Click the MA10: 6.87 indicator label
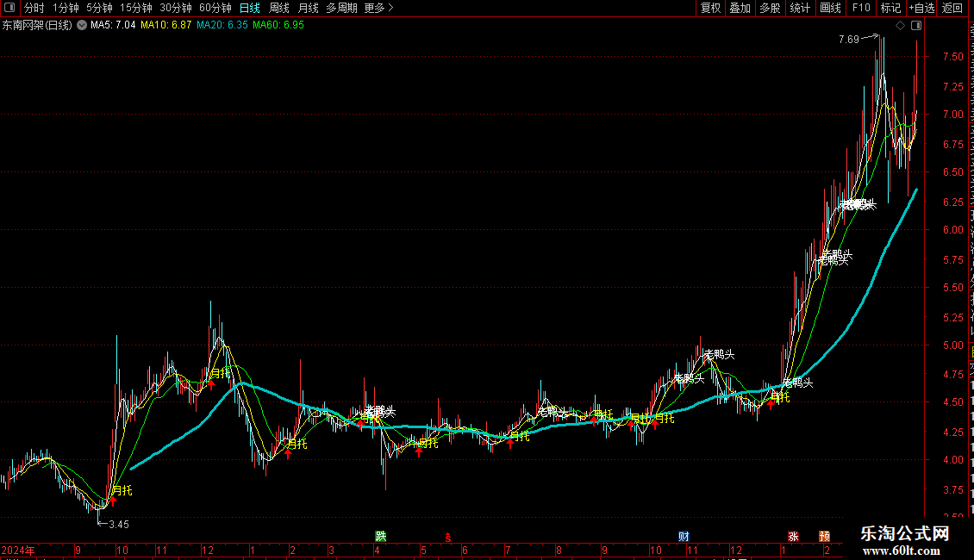974x560 pixels. point(165,26)
